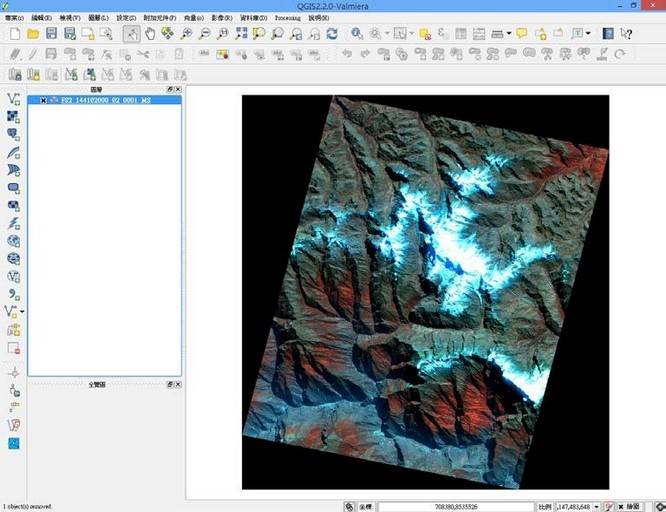Click the Deselect features yellow icon
The width and height of the screenshot is (666, 512).
tap(425, 34)
